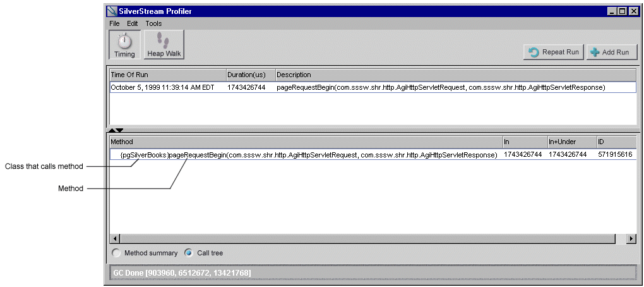This screenshot has height=287, width=644.
Task: Click the horizontal scrollbar thumb
Action: pos(368,238)
